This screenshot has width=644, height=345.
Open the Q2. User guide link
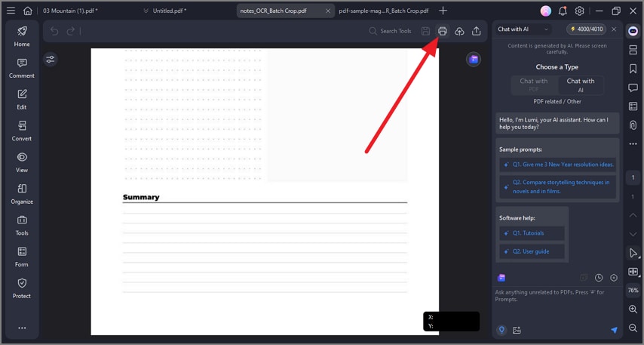pyautogui.click(x=532, y=251)
